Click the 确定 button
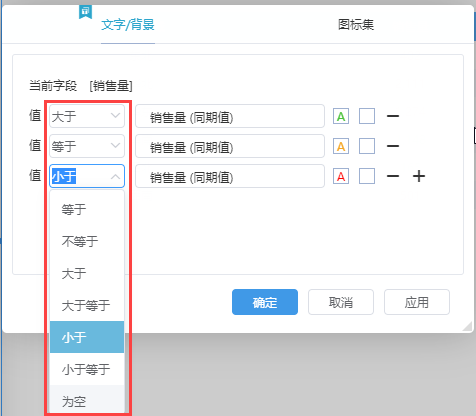 coord(265,302)
